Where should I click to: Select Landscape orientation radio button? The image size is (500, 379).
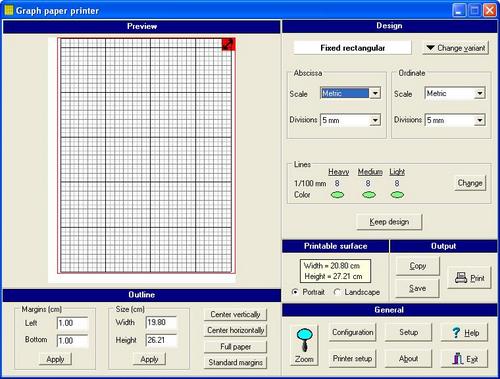click(x=337, y=292)
